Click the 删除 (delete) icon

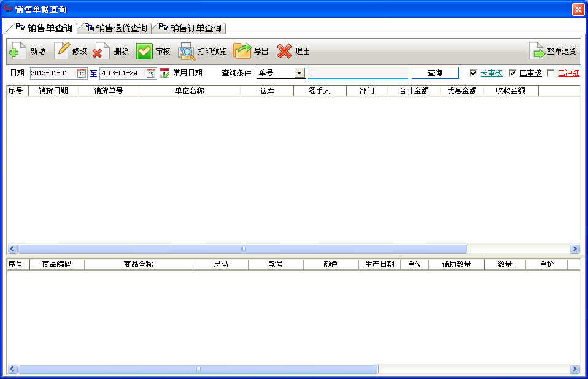[101, 51]
